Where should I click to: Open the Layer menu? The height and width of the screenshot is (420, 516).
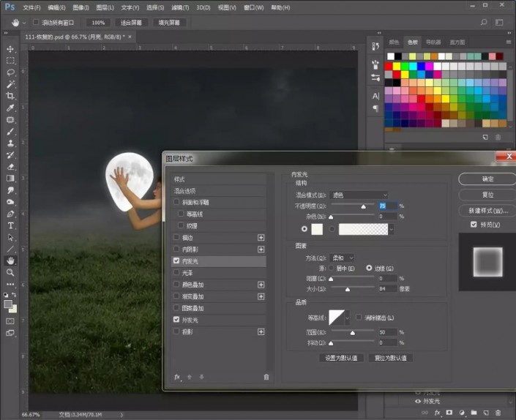(x=105, y=7)
